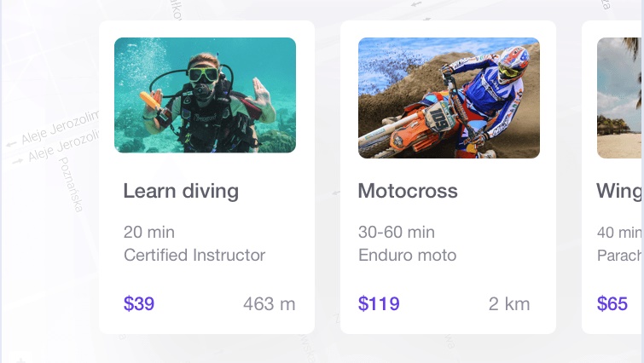
Task: Click the Enduro moto description
Action: pos(407,255)
